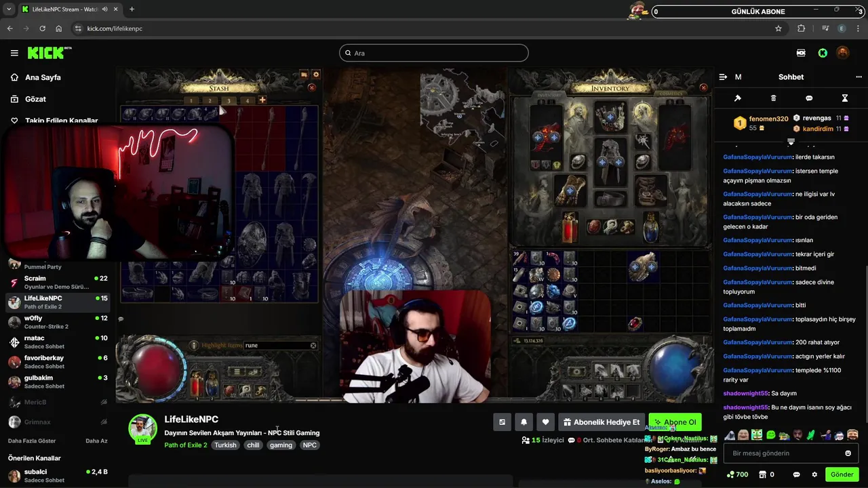Viewport: 868px width, 488px height.
Task: Click the trash can icon in chat toolbar
Action: point(774,98)
